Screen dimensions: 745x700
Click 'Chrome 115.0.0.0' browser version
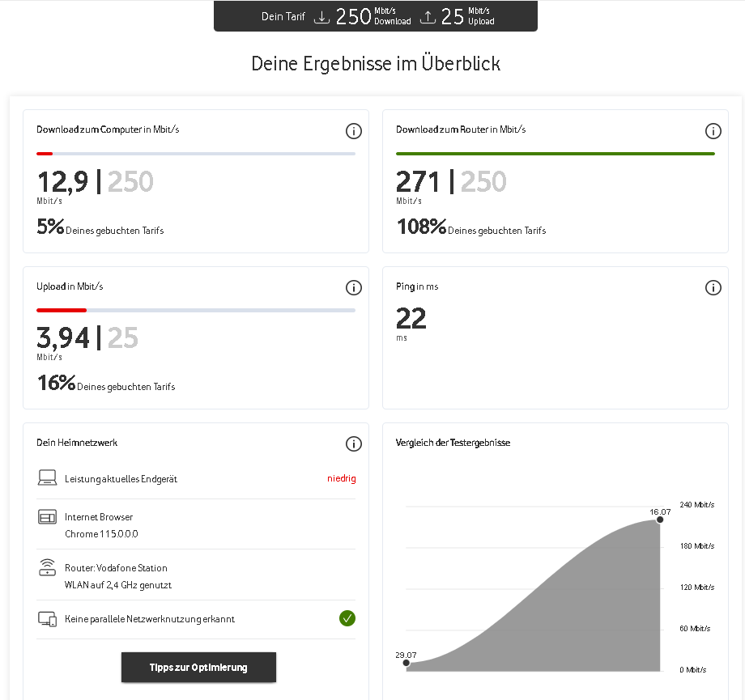pyautogui.click(x=101, y=534)
